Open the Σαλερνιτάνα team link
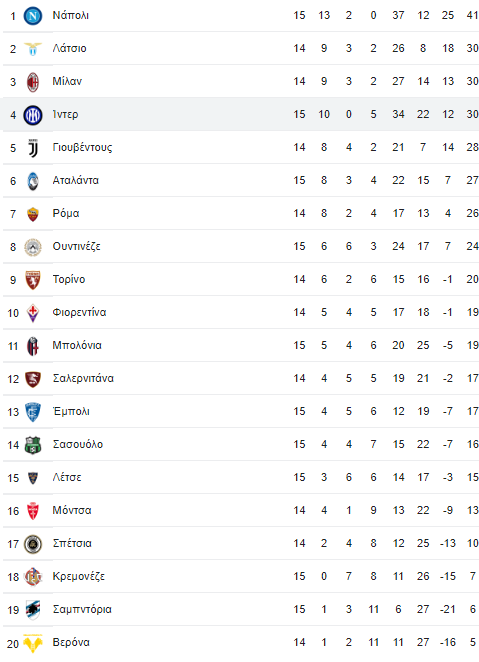Screen dimensions: 479x662 (83, 378)
